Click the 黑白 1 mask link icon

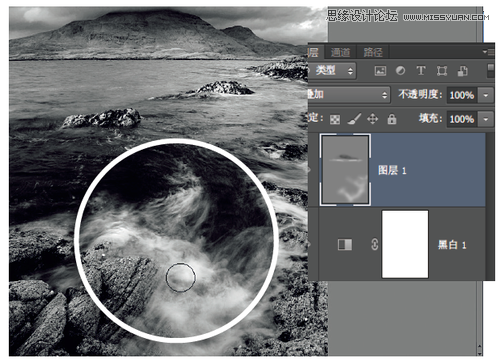coord(374,244)
